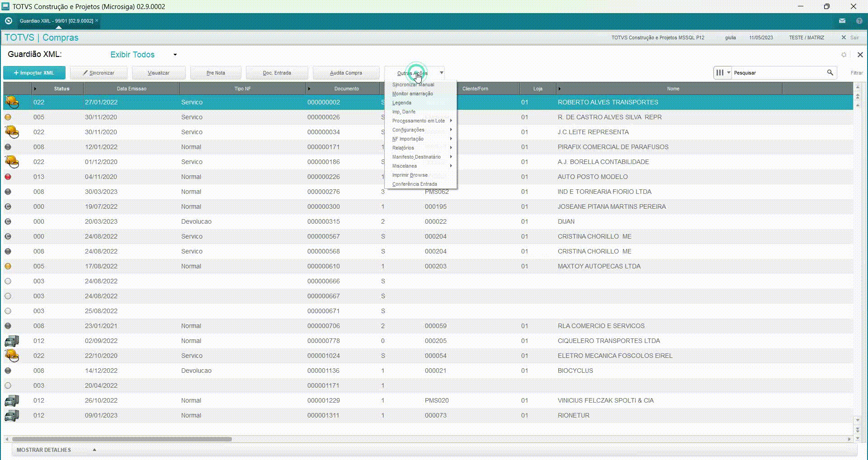Image resolution: width=868 pixels, height=460 pixels.
Task: Click the status icon for DIJAN row
Action: (8, 221)
